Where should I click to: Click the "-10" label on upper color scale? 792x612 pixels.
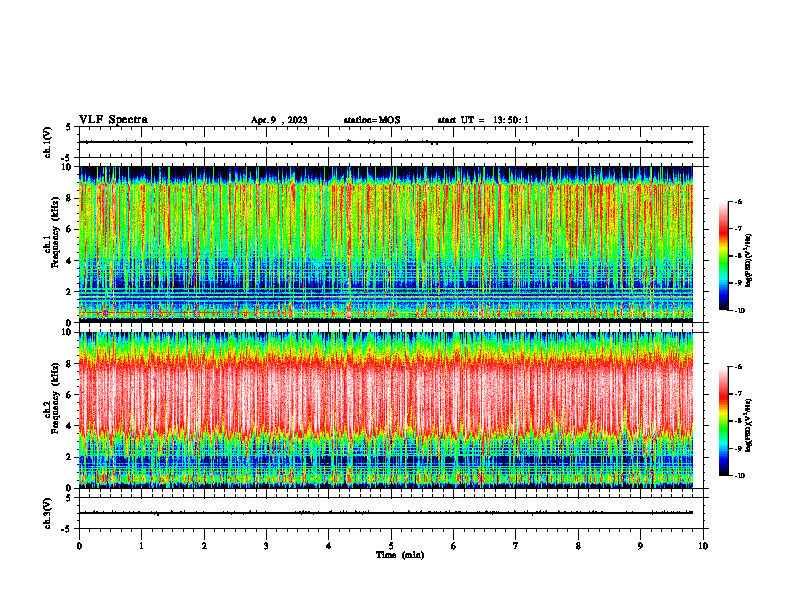(739, 310)
